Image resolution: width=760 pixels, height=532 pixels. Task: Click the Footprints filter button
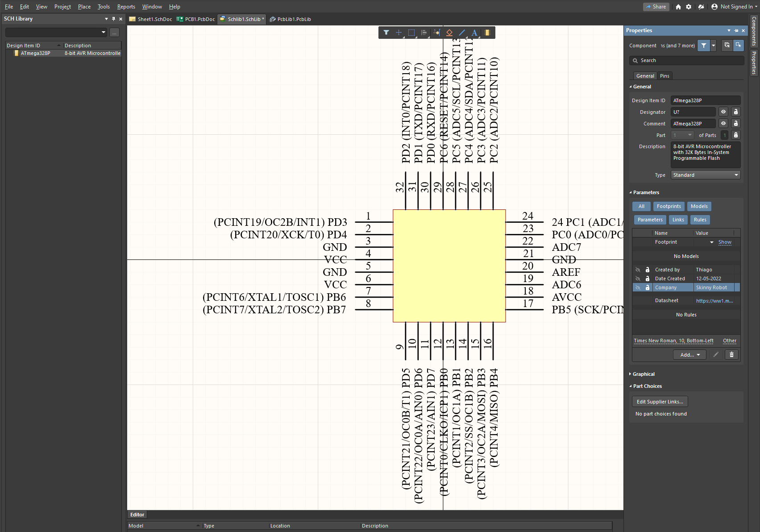pos(669,207)
